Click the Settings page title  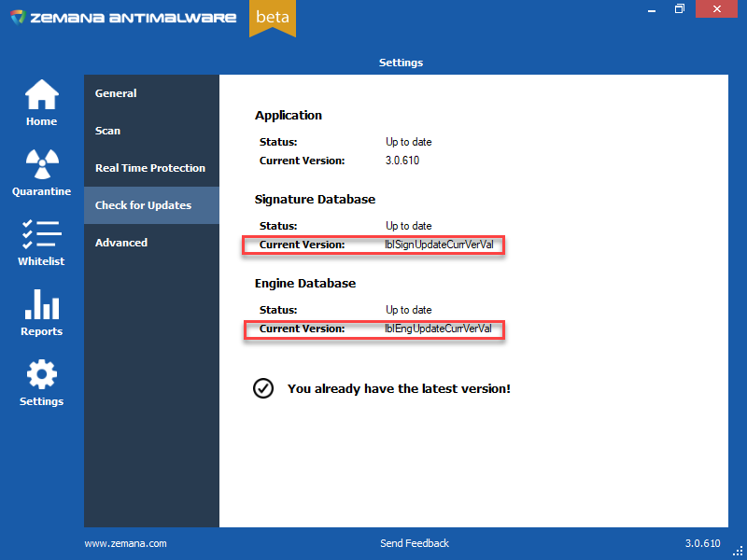[402, 63]
